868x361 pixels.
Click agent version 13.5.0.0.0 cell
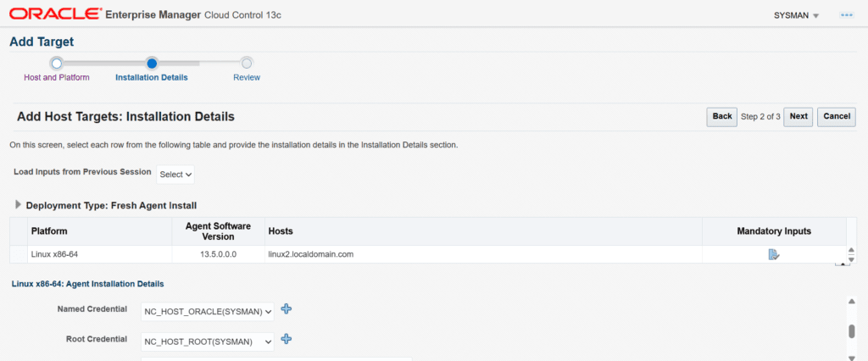click(x=219, y=255)
